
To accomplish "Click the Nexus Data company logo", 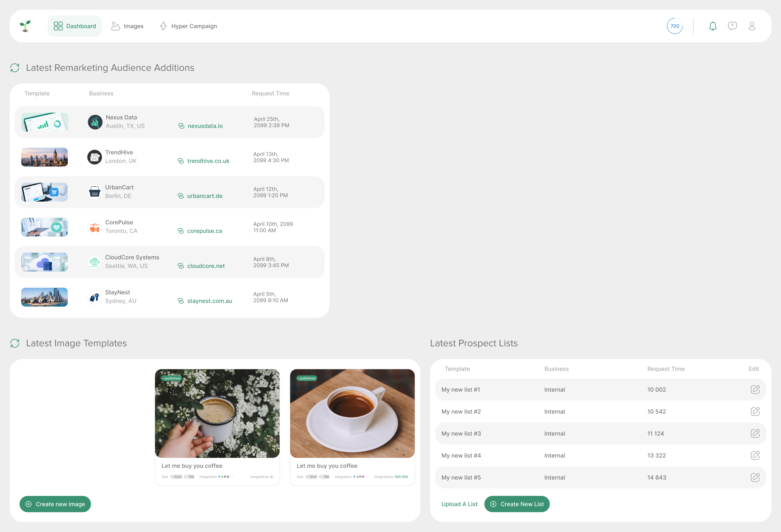I will [x=95, y=122].
